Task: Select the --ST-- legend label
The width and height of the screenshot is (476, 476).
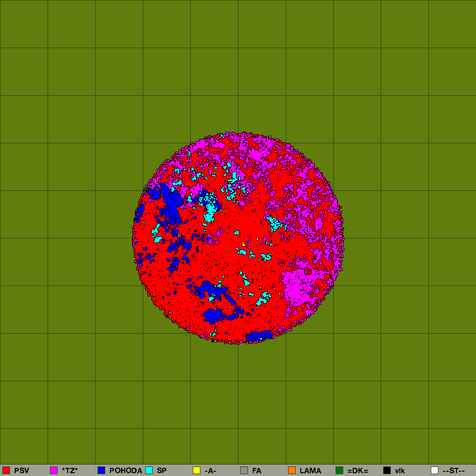Action: 454,471
